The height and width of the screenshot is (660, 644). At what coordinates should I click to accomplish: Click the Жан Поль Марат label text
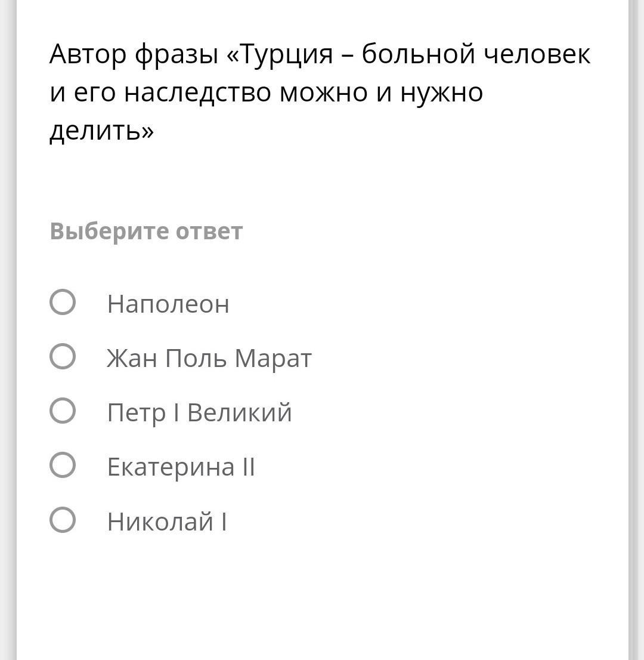point(209,358)
